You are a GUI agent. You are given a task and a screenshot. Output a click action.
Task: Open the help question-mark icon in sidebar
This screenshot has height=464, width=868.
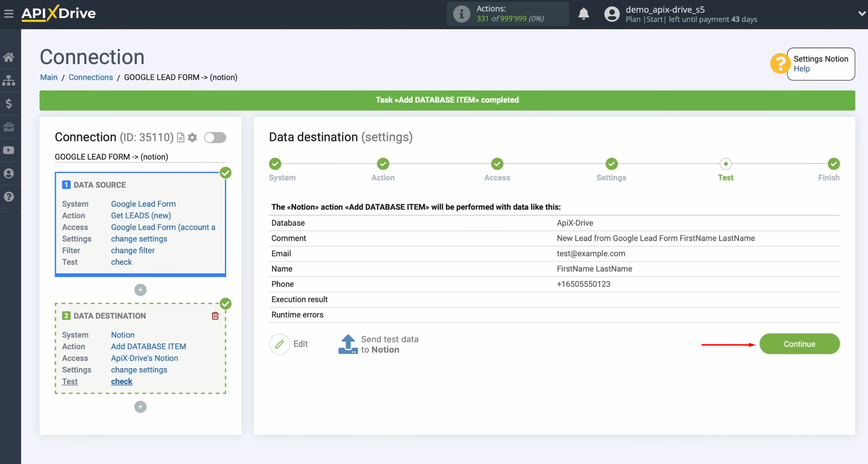[x=9, y=196]
